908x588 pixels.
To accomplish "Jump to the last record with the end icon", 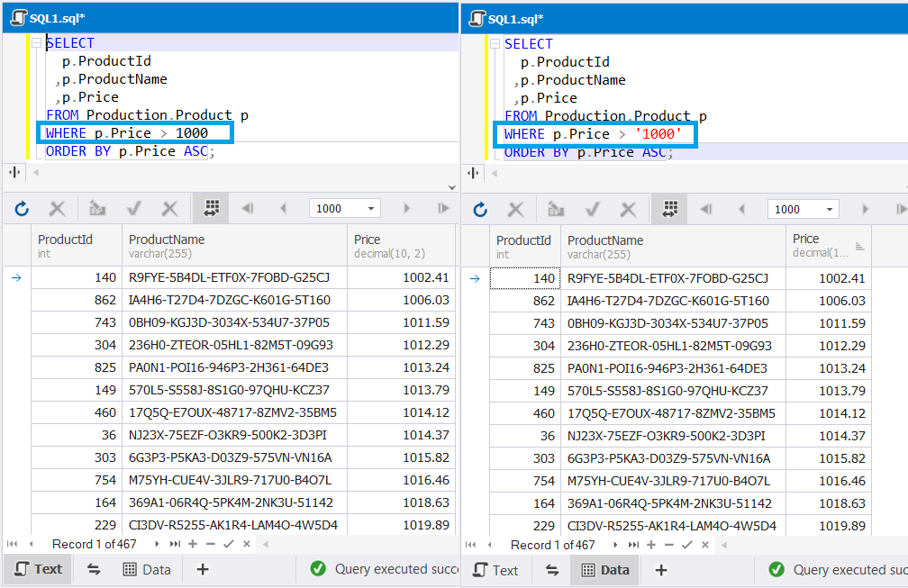I will (x=175, y=544).
